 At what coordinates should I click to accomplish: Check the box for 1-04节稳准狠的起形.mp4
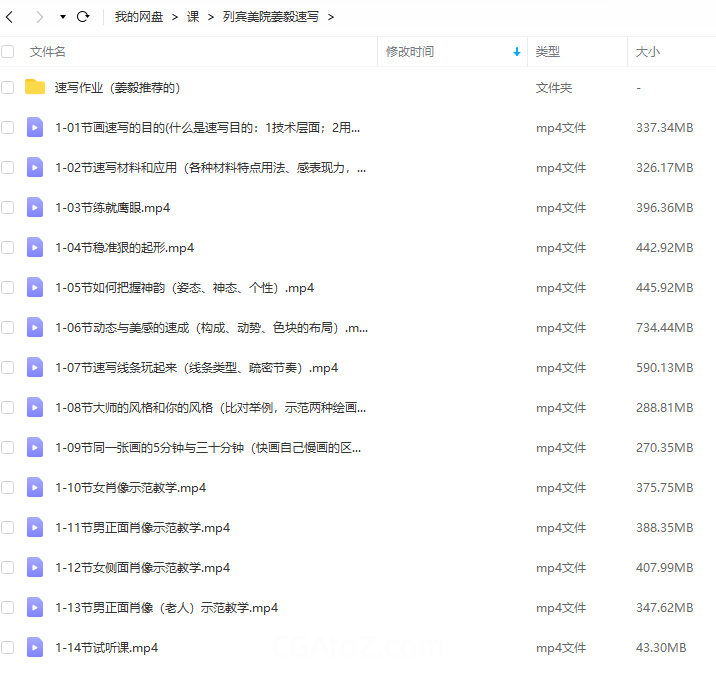pos(8,247)
